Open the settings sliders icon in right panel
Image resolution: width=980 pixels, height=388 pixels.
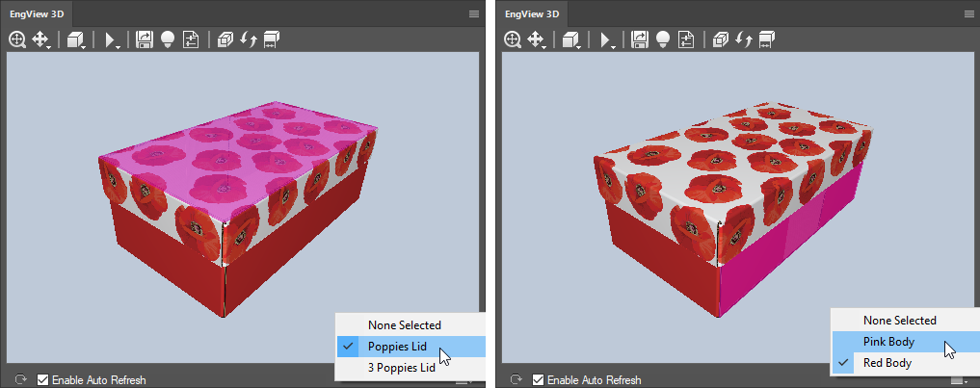[x=685, y=39]
